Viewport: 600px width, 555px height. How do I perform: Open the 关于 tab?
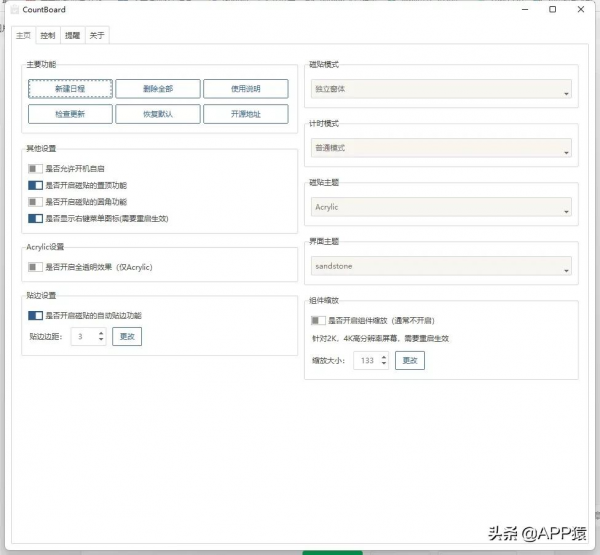[x=97, y=35]
